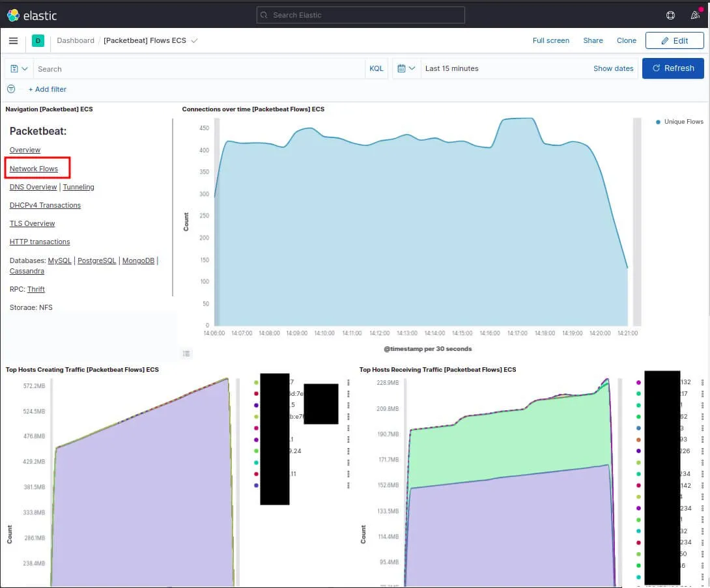Open the Tunneling link
The width and height of the screenshot is (710, 588).
point(78,187)
